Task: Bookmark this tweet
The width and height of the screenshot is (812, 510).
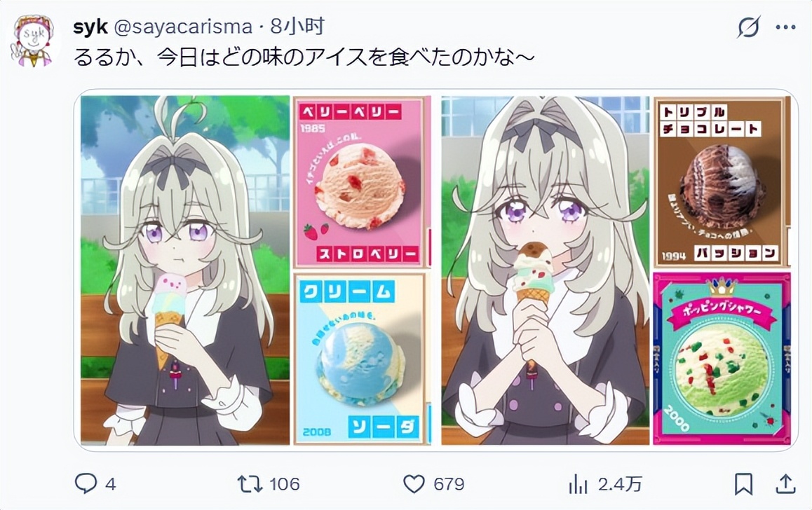Action: [744, 484]
